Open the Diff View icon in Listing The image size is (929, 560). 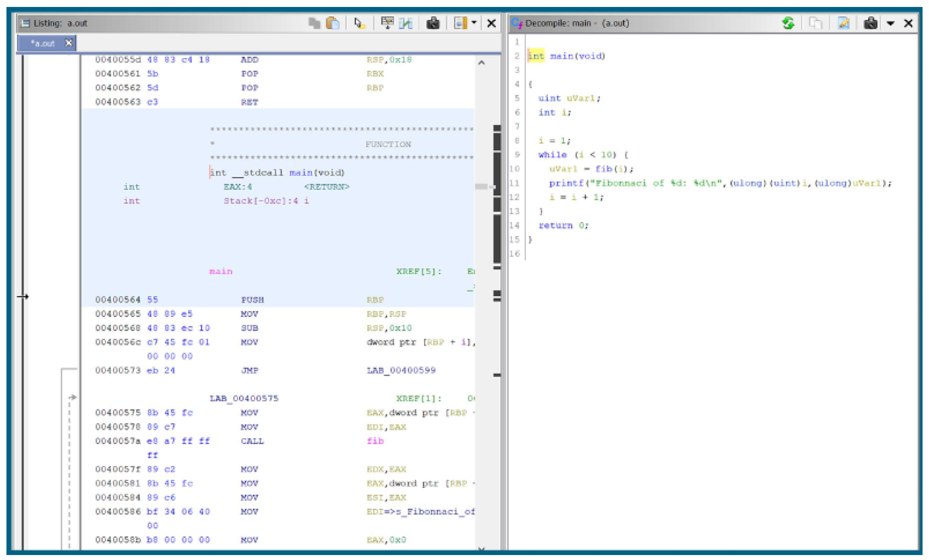[x=406, y=23]
